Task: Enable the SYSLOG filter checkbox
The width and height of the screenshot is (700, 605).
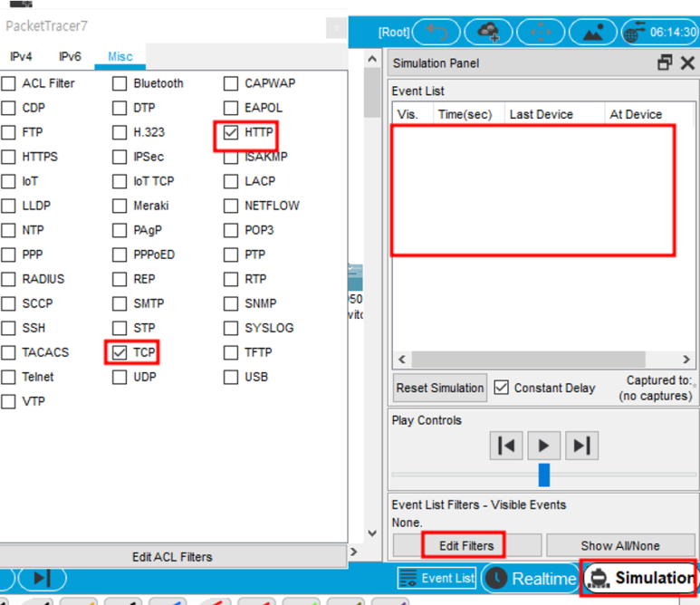Action: pyautogui.click(x=231, y=328)
